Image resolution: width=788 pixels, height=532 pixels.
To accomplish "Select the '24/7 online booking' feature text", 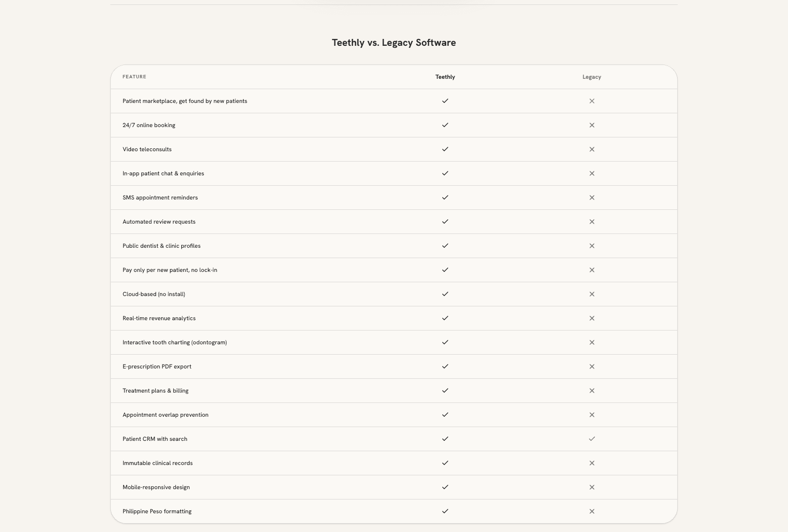I will tap(149, 125).
